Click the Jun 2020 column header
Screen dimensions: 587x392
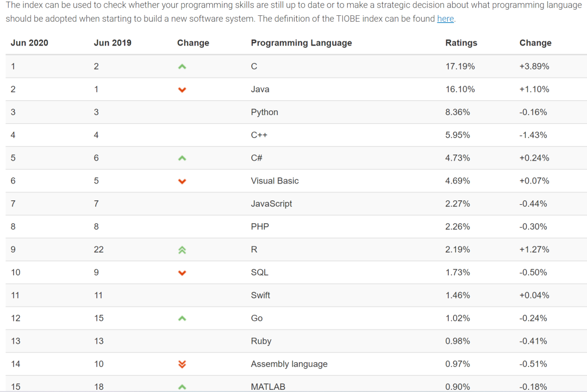[29, 43]
